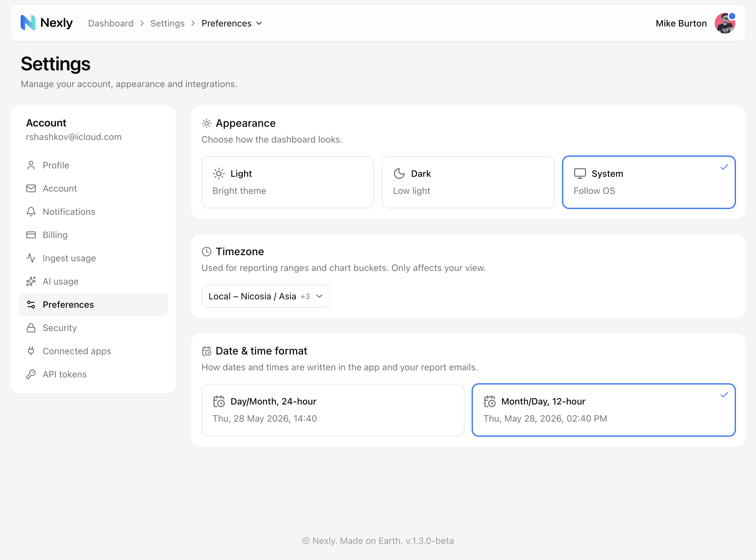Click the Profile person icon in sidebar

point(31,165)
